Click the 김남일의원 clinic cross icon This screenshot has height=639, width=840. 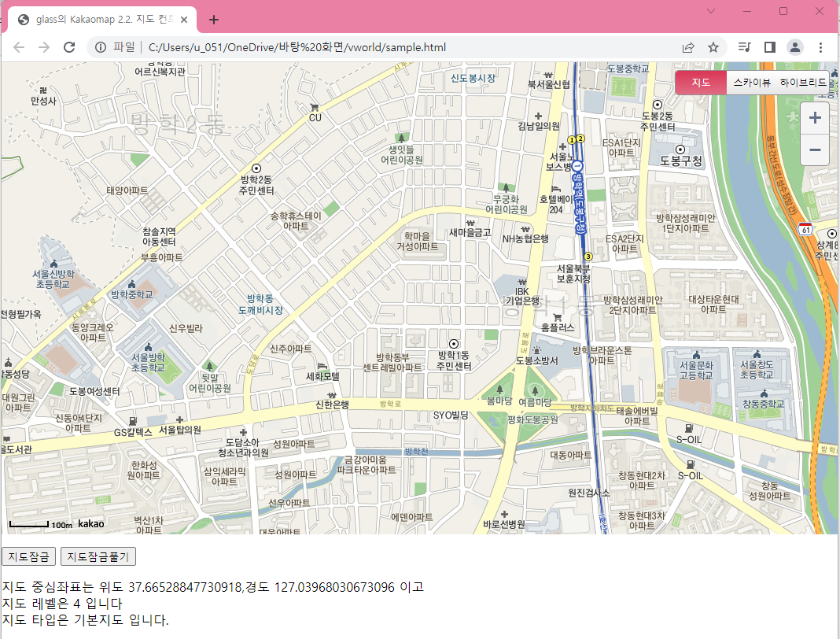click(x=539, y=116)
